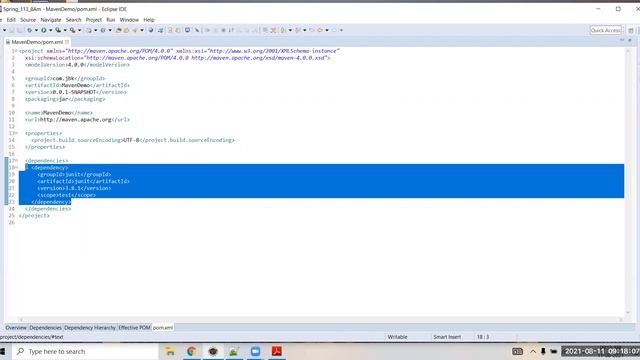Screen dimensions: 640x360
Task: Click the External Tools run icon
Action: click(x=72, y=30)
